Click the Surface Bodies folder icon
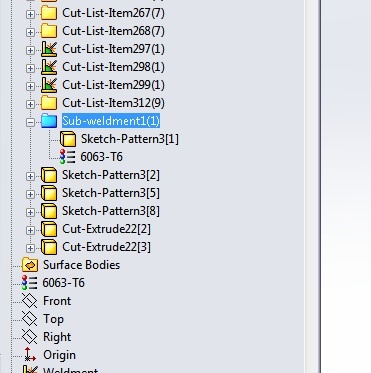The width and height of the screenshot is (371, 373). tap(30, 265)
